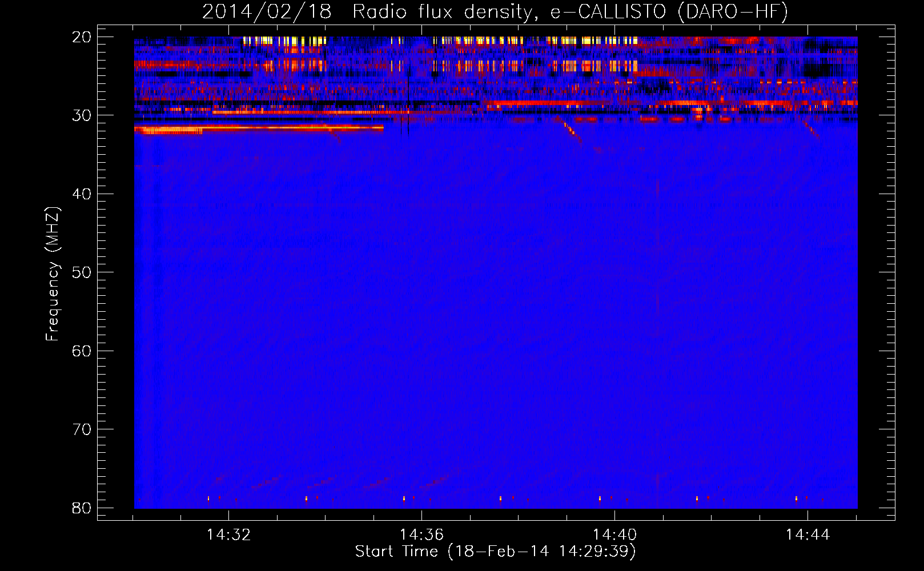Click the plot title '2014/02/18 Radio flux density, e-CALLISTO (DARO-HF)'

495,11
